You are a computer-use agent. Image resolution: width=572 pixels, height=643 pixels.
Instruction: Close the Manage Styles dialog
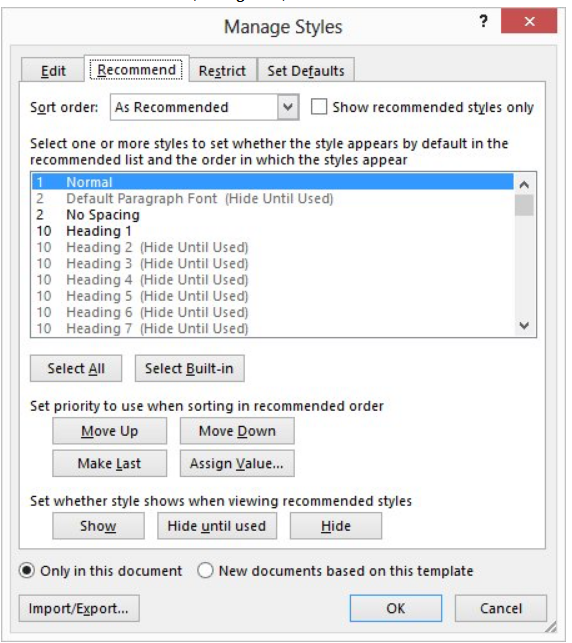(529, 21)
